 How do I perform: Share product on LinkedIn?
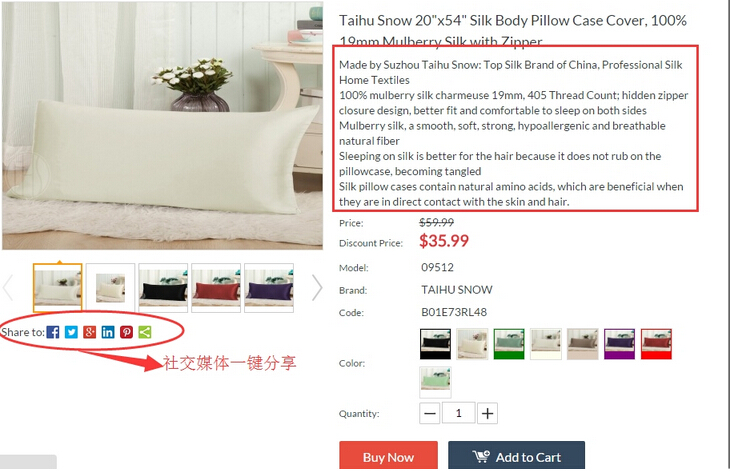(x=108, y=332)
